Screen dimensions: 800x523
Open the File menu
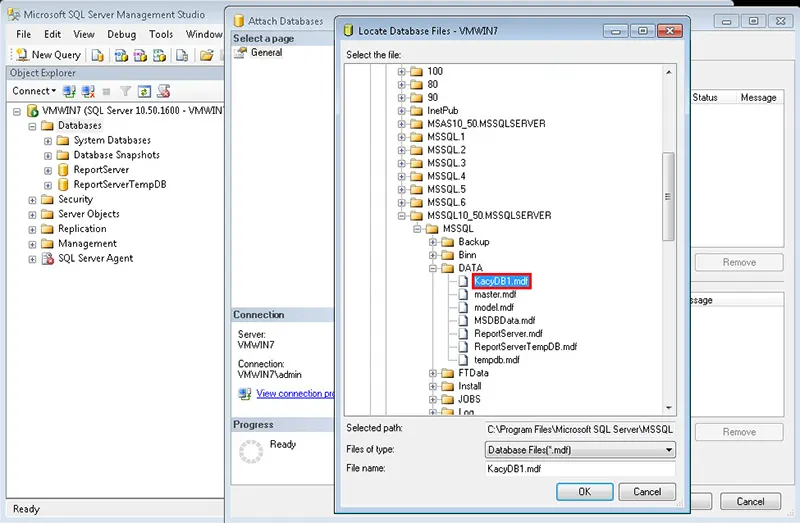click(x=23, y=34)
